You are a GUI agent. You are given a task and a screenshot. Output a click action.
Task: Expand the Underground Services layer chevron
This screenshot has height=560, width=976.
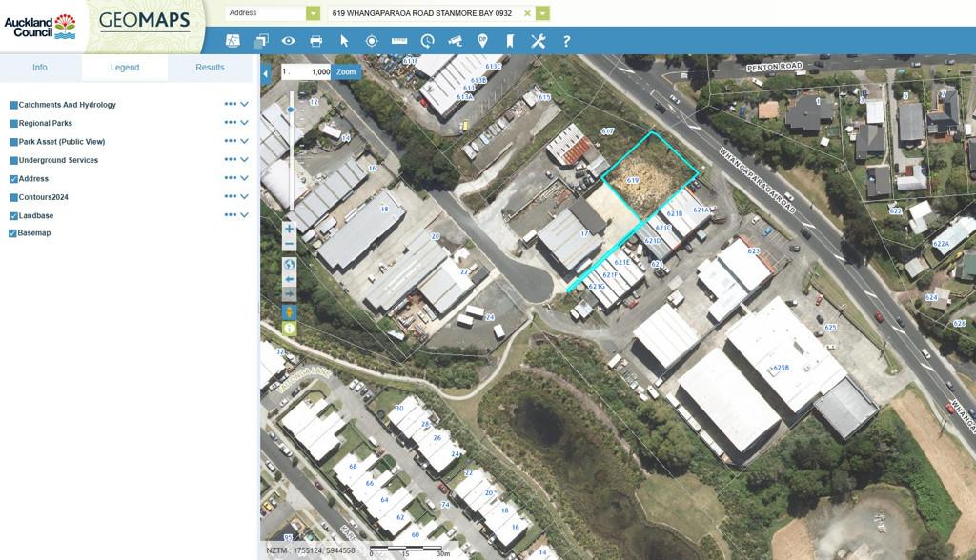click(245, 160)
